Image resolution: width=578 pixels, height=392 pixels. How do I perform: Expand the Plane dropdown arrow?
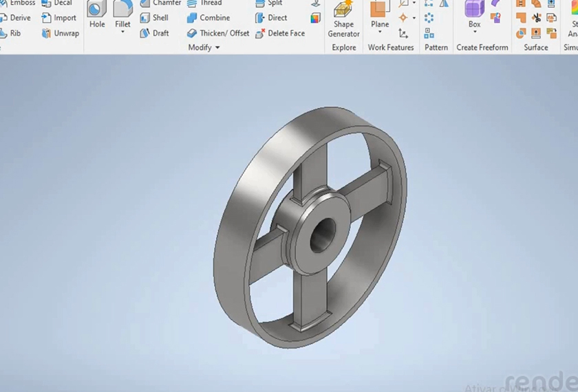point(380,33)
